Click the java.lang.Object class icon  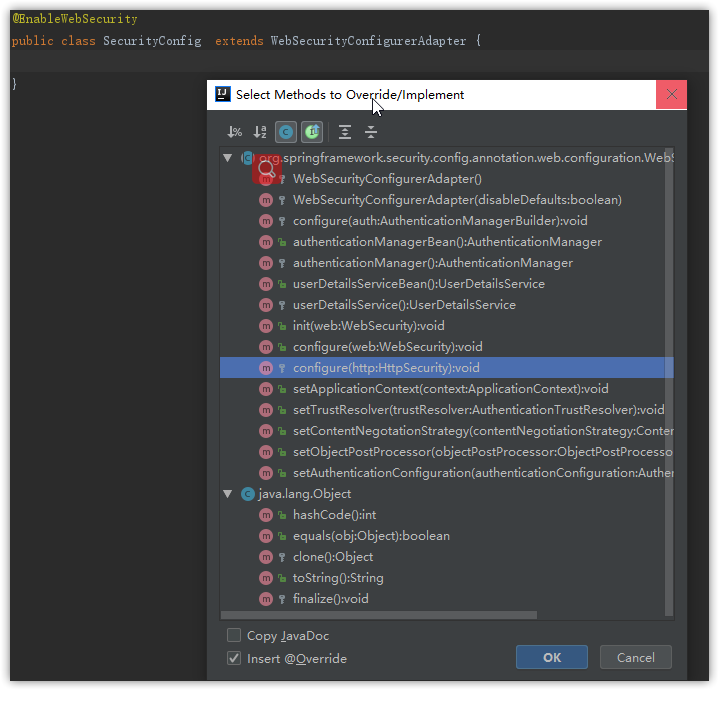point(247,494)
